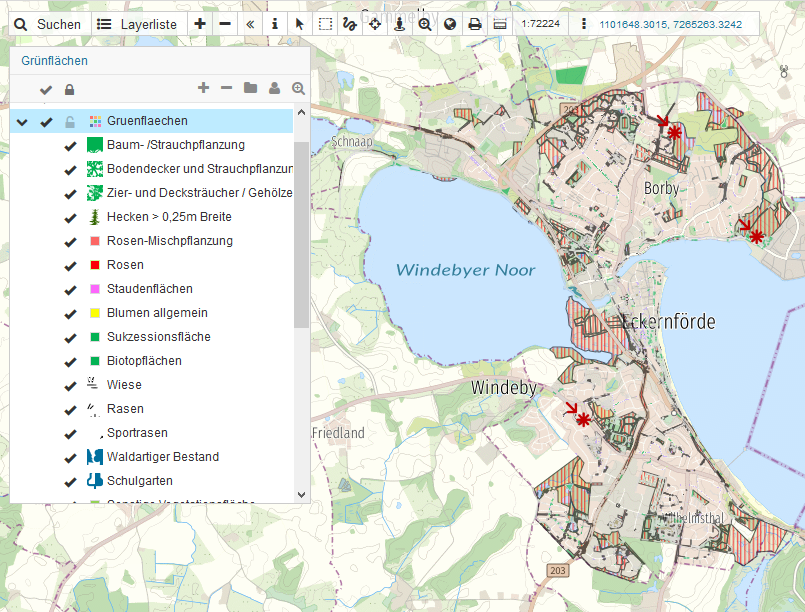This screenshot has width=805, height=612.
Task: Open the print tool
Action: point(475,23)
